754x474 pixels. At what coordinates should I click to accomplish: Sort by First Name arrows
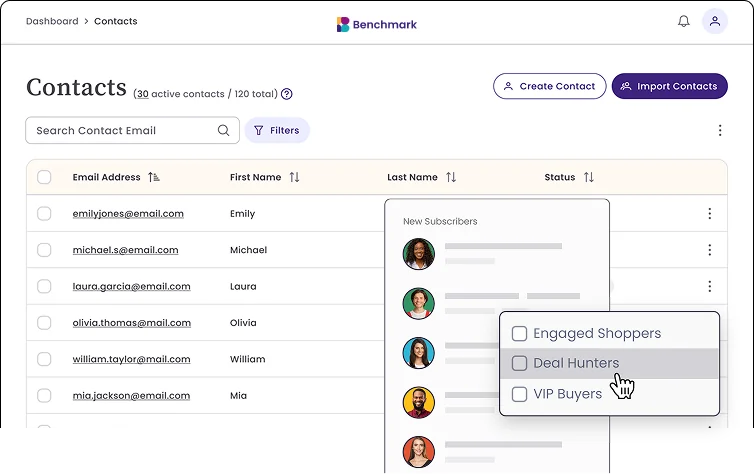pos(294,177)
